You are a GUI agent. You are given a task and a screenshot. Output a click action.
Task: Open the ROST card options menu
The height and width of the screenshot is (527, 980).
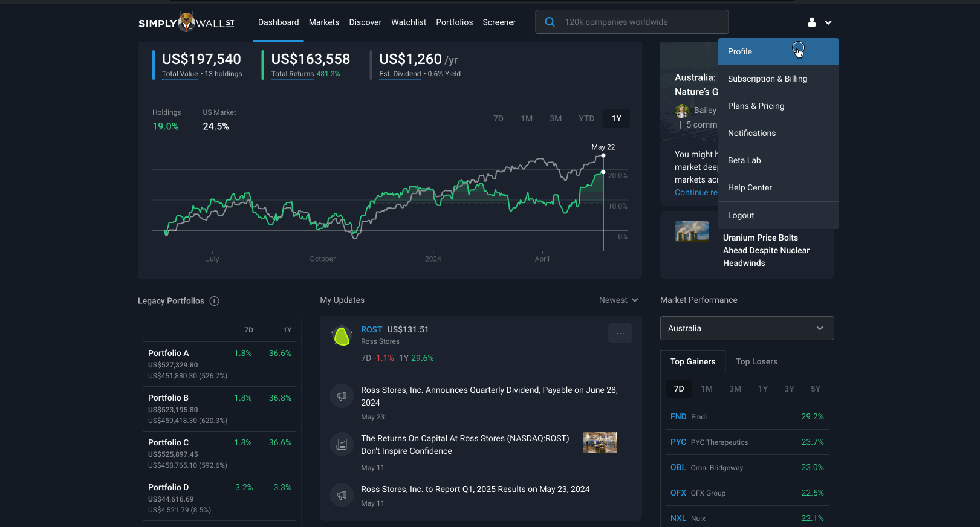(x=620, y=333)
